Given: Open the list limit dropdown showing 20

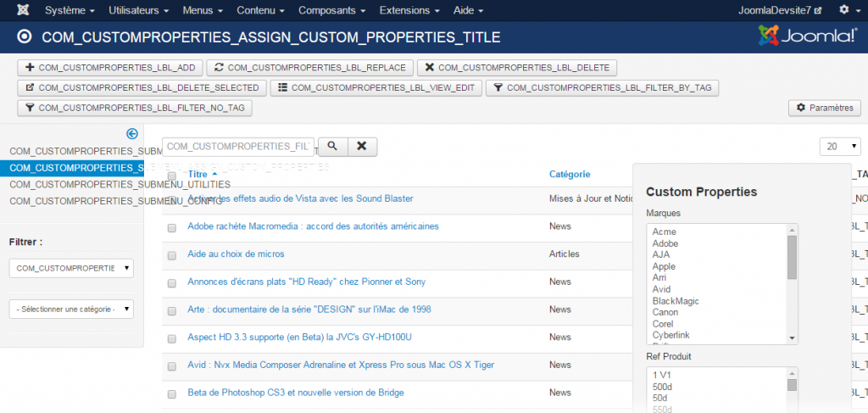Looking at the screenshot, I should click(840, 147).
